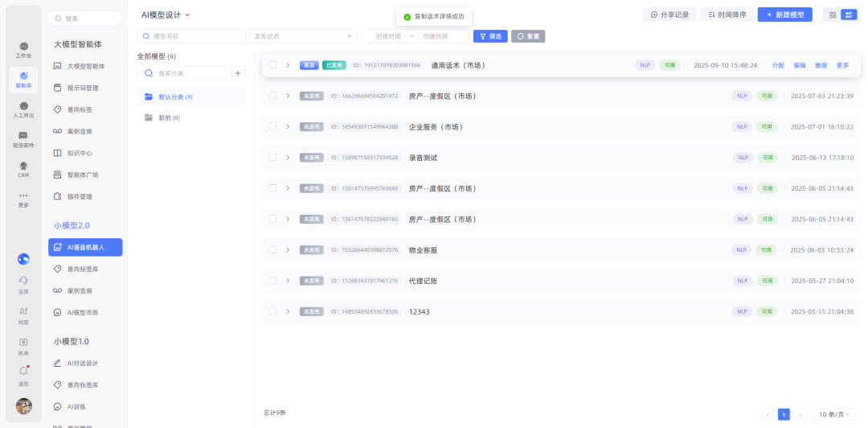Viewport: 868px width, 428px height.
Task: Click the 模型名称 search field
Action: tap(191, 36)
